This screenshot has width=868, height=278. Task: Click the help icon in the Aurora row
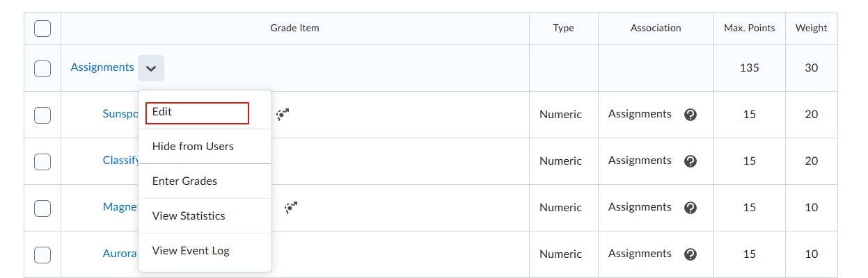tap(691, 254)
